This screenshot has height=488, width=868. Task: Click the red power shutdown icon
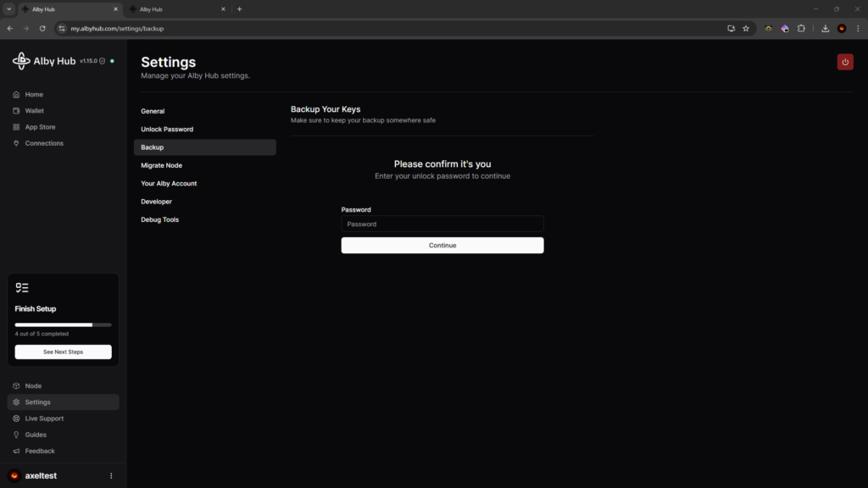pos(845,62)
